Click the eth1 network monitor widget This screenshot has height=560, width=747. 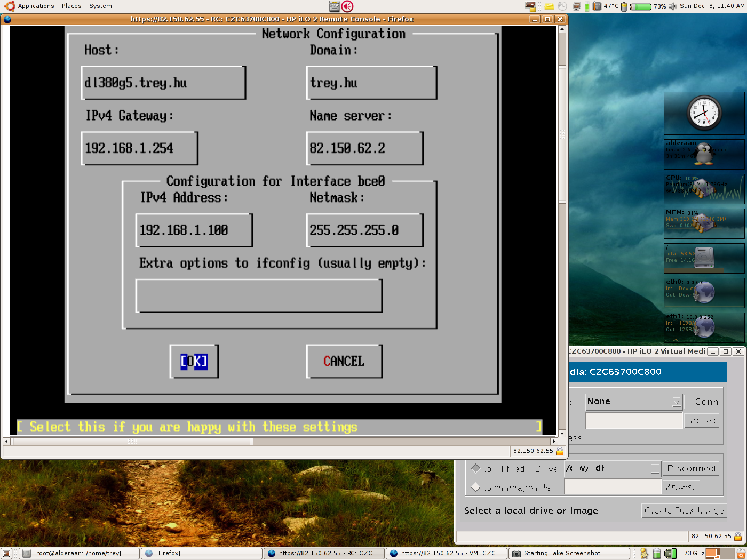704,327
